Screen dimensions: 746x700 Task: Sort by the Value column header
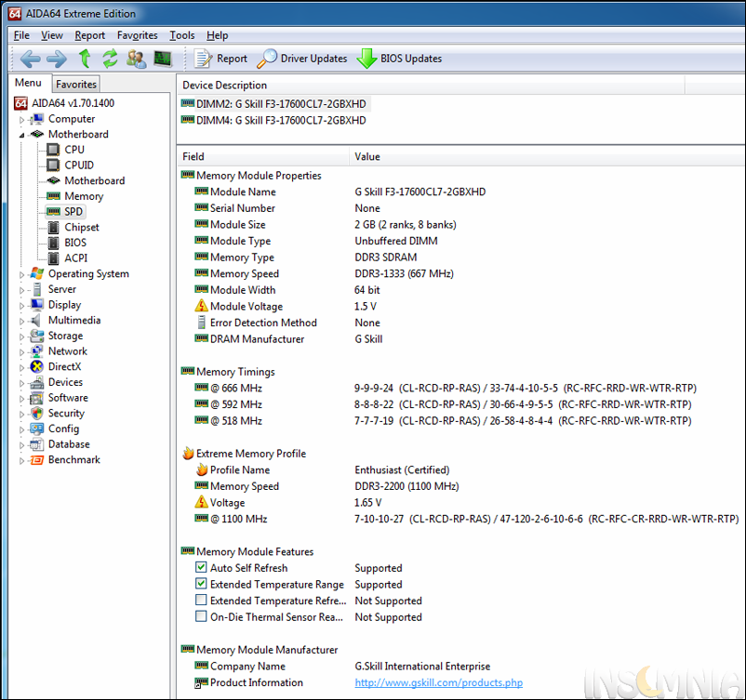[x=547, y=156]
